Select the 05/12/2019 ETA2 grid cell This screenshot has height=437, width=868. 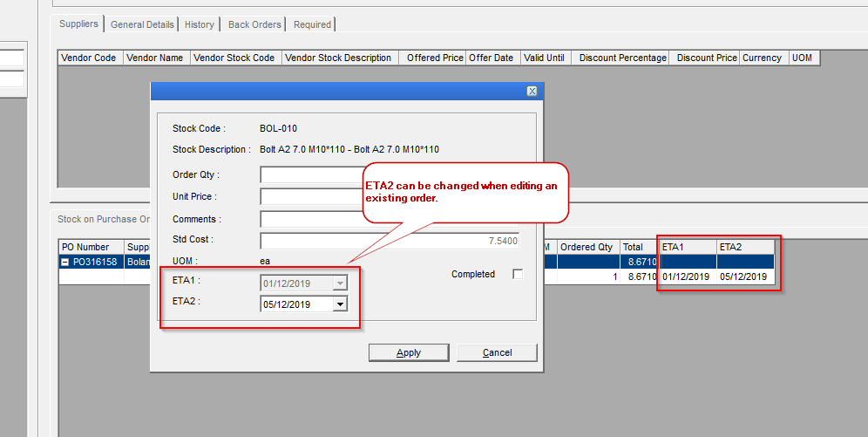point(743,277)
